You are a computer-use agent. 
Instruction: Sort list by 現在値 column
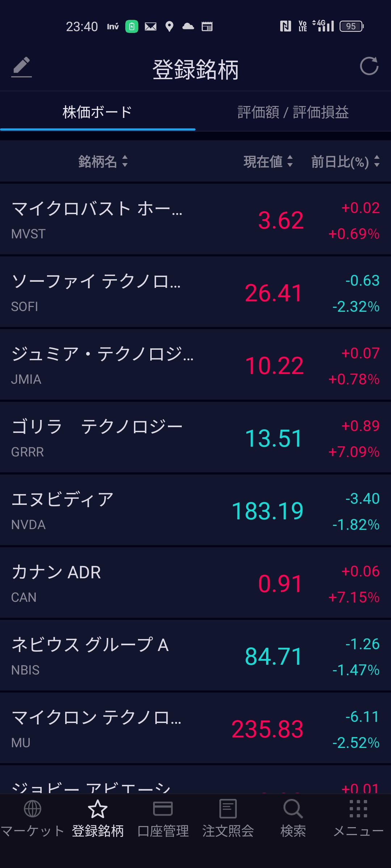coord(268,161)
